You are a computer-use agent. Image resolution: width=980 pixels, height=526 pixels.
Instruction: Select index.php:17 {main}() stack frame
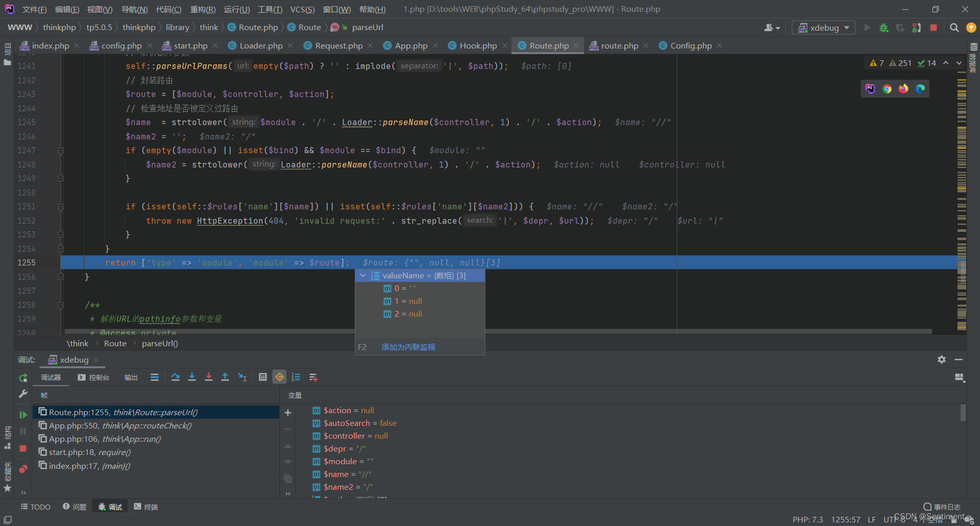tap(156, 466)
